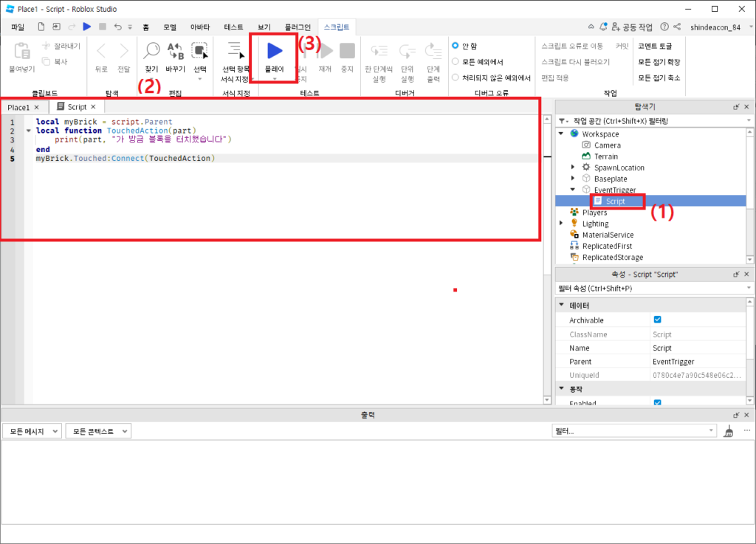Click the Step Into (한 단계씩 실행) icon
The width and height of the screenshot is (756, 544).
[379, 51]
